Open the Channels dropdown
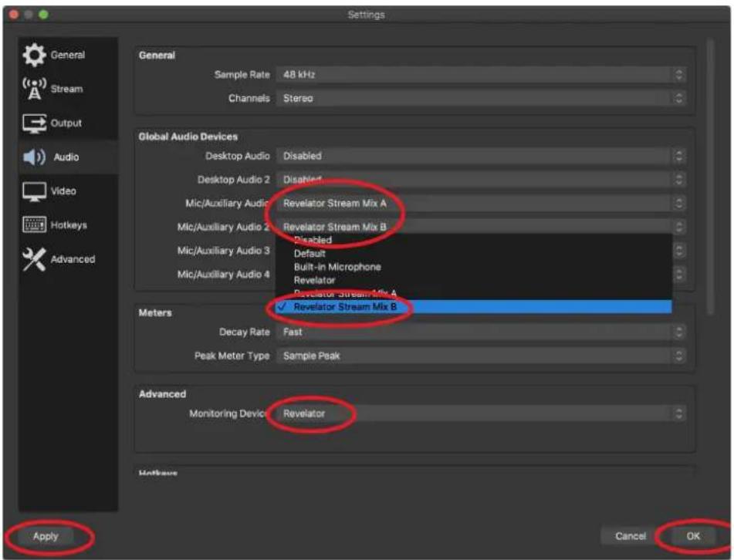 [481, 98]
